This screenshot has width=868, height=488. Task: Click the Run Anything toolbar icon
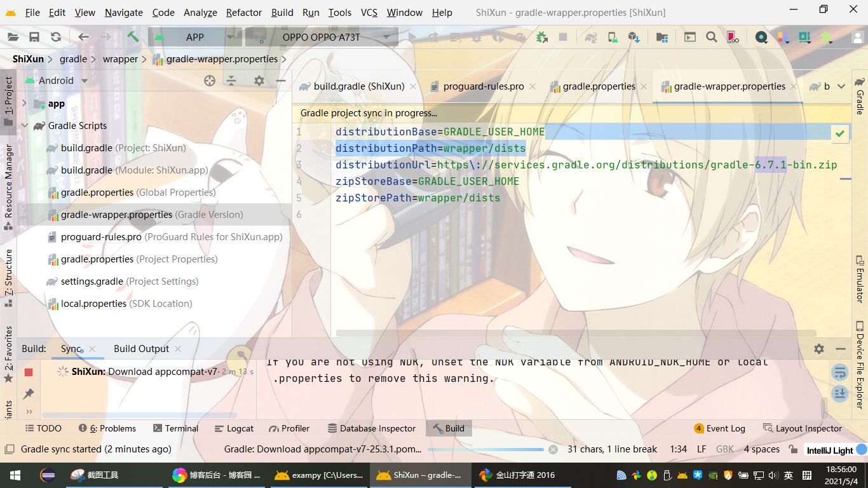pyautogui.click(x=690, y=37)
